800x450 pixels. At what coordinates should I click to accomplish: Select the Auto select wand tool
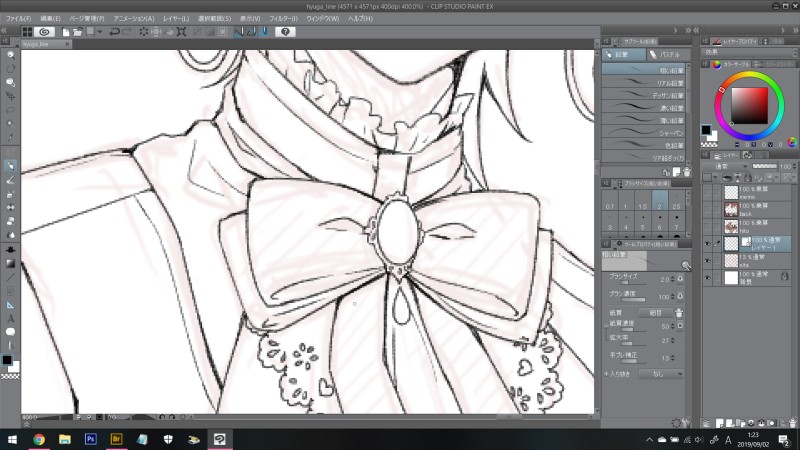click(10, 124)
